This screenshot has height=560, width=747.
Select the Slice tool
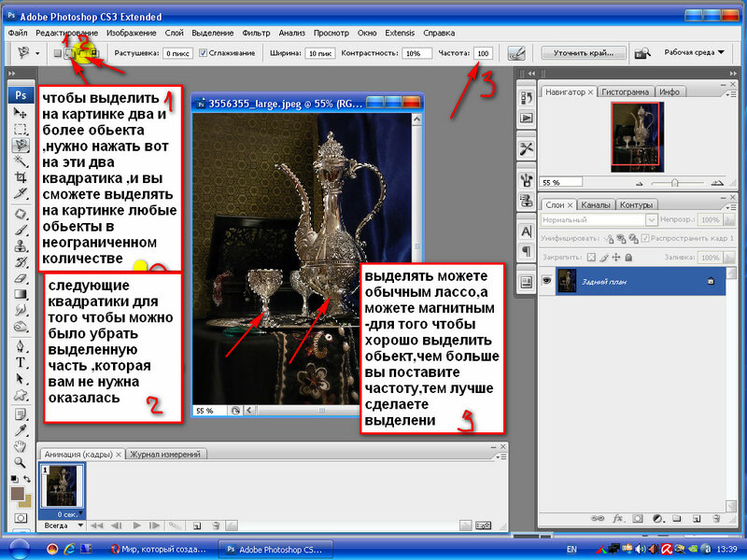coord(20,193)
